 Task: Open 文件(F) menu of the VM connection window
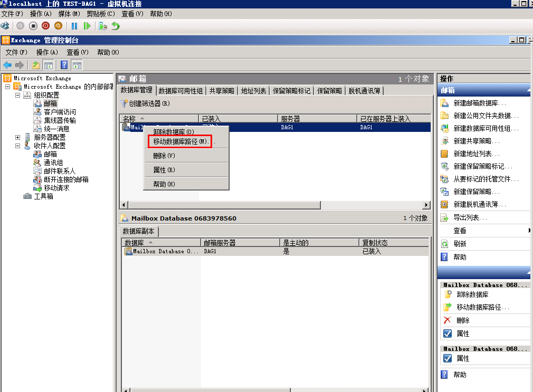(12, 14)
